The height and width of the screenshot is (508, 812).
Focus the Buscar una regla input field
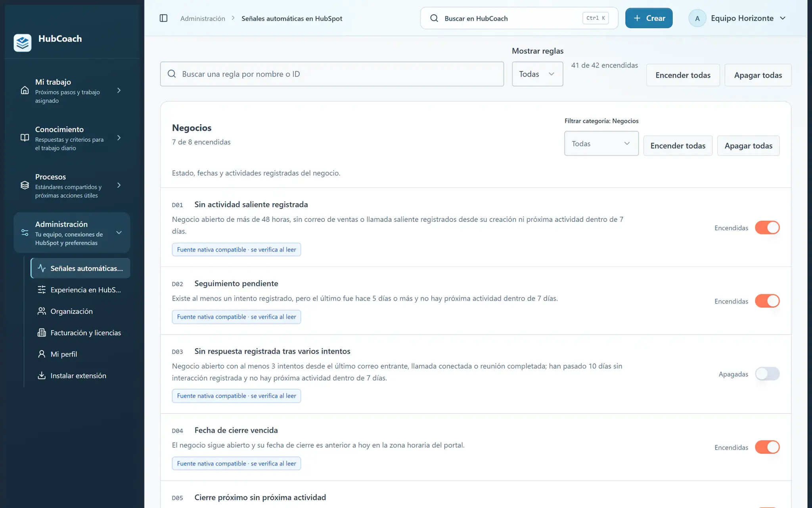coord(332,74)
